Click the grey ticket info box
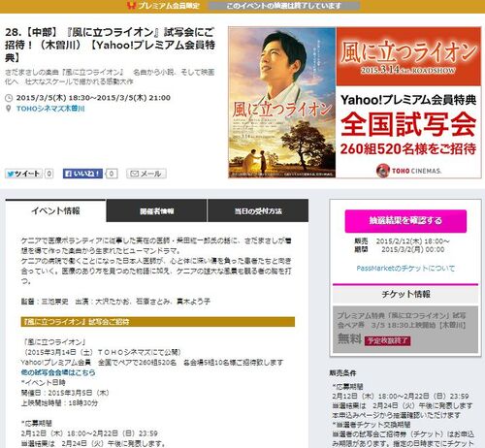 [405, 329]
